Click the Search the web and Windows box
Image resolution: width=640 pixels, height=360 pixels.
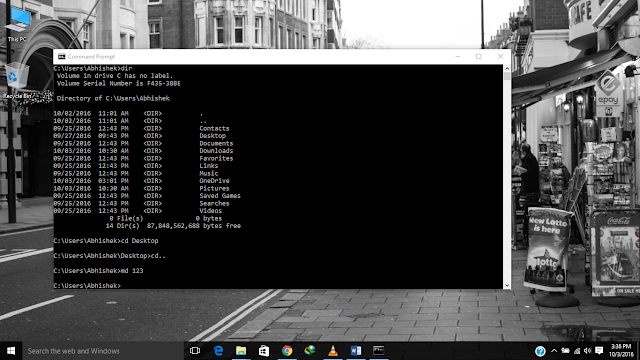(x=103, y=351)
